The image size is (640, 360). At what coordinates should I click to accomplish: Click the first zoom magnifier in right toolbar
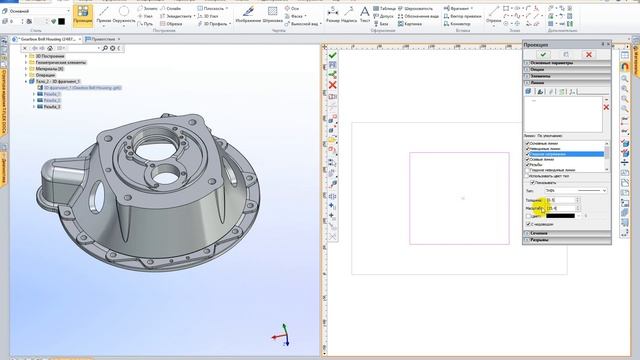coord(625,78)
